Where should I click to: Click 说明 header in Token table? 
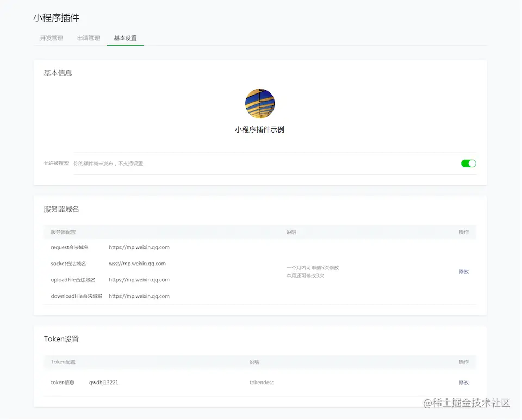click(254, 362)
